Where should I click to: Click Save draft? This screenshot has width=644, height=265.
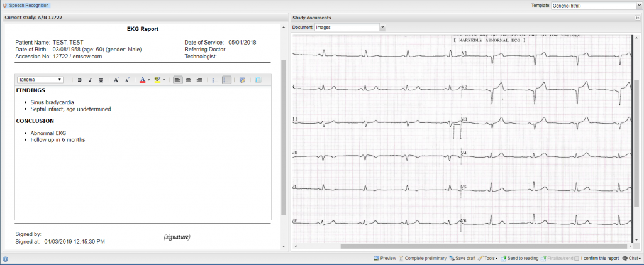[x=462, y=259]
